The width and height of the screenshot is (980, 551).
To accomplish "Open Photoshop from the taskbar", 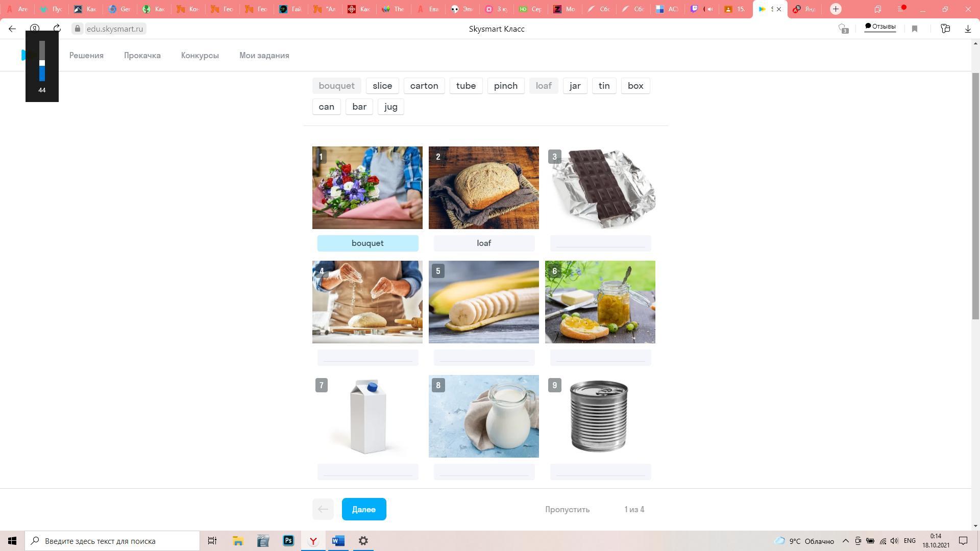I will (288, 541).
